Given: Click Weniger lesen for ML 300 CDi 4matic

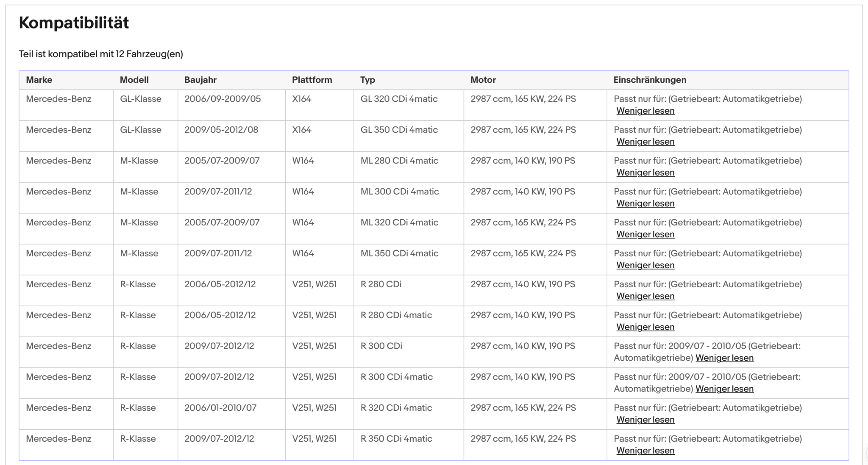Looking at the screenshot, I should click(645, 204).
